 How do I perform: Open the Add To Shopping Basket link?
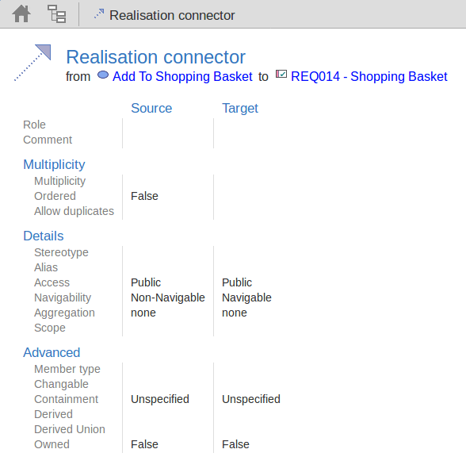click(x=182, y=76)
